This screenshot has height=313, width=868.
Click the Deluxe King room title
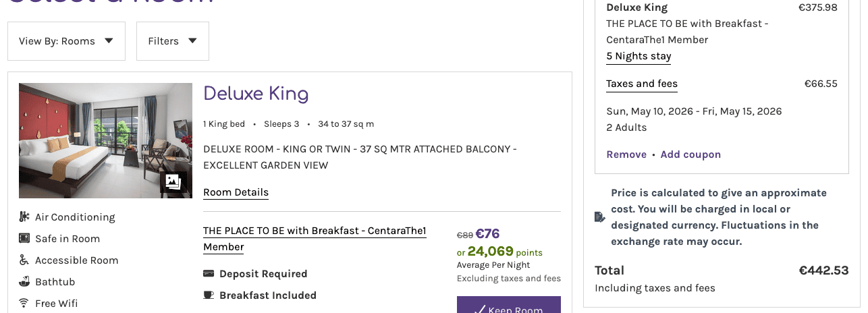point(256,94)
